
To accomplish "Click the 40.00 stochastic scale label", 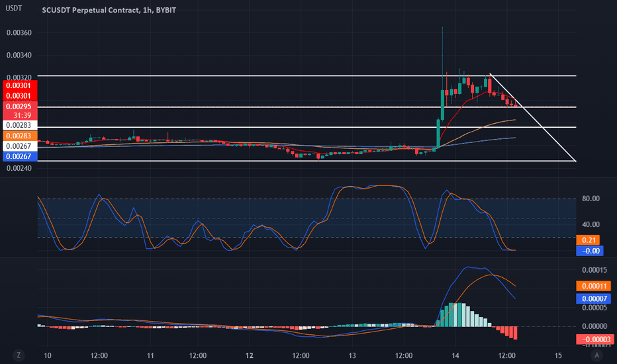I will point(591,224).
